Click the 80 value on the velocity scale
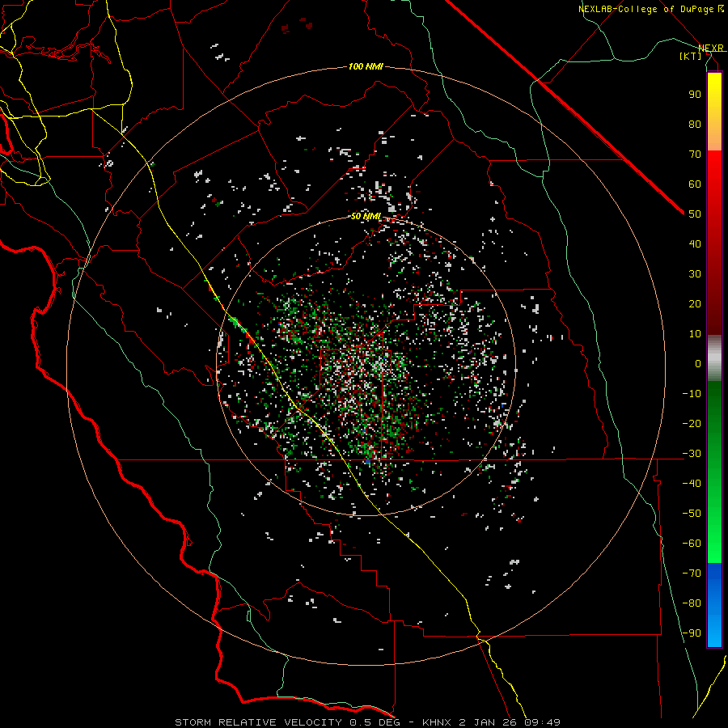Viewport: 728px width, 728px height. 695,124
